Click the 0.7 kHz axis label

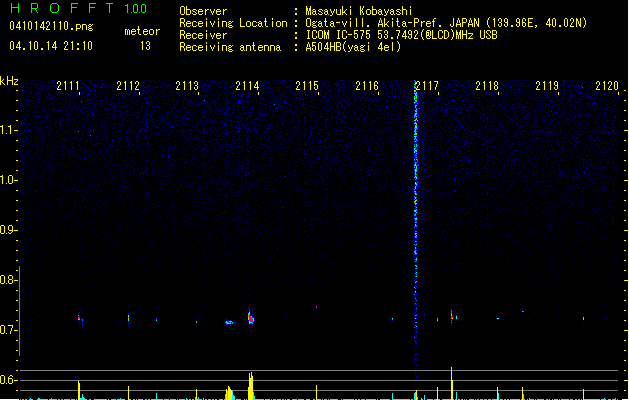(x=8, y=330)
